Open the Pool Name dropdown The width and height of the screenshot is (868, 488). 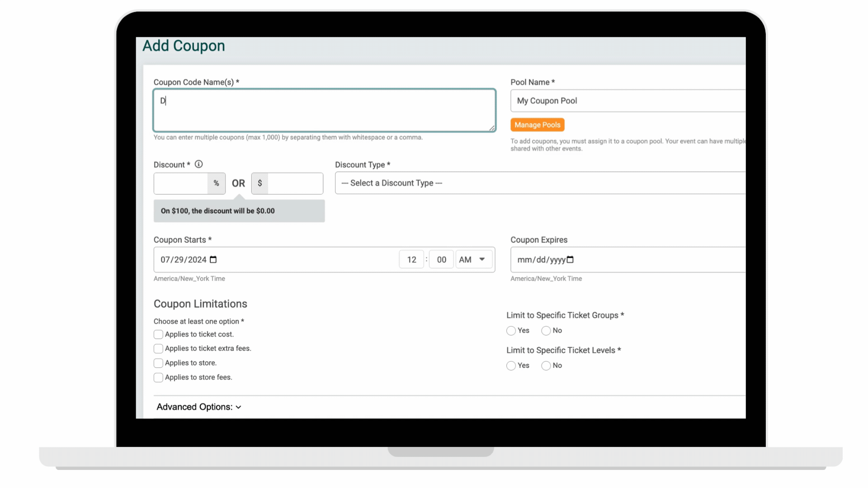point(627,101)
